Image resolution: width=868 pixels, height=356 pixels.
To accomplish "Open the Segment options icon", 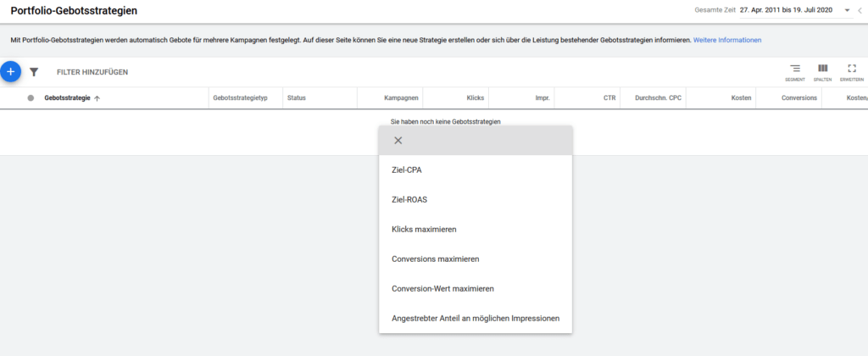I will click(x=794, y=69).
